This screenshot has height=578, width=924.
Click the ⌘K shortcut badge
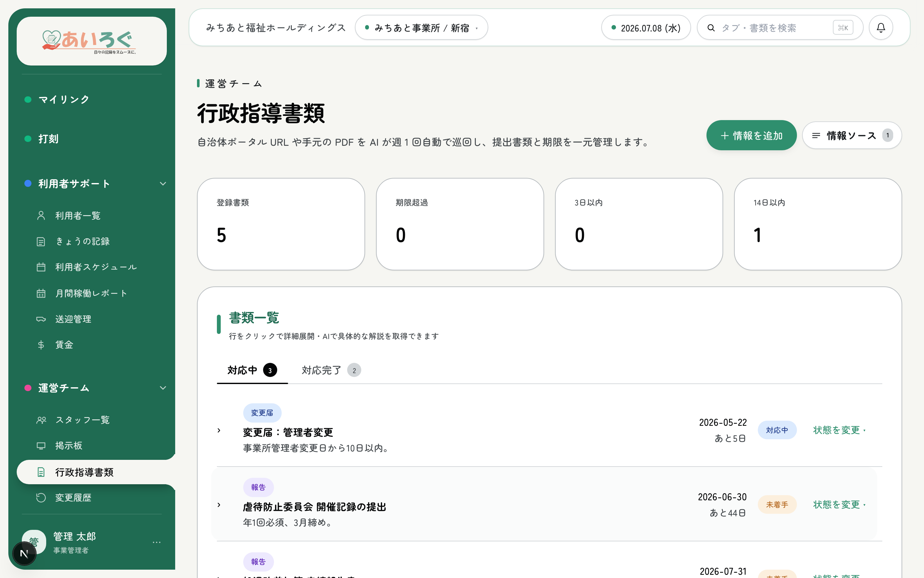click(843, 28)
